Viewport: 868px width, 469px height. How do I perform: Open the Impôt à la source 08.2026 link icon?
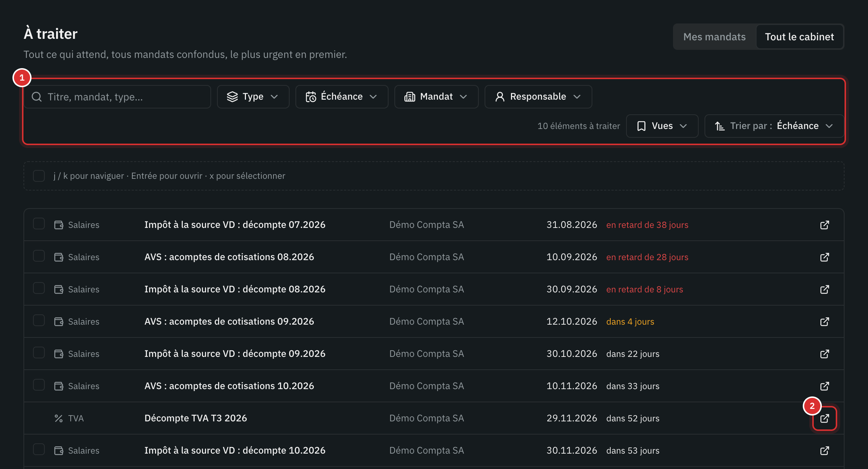pos(824,289)
